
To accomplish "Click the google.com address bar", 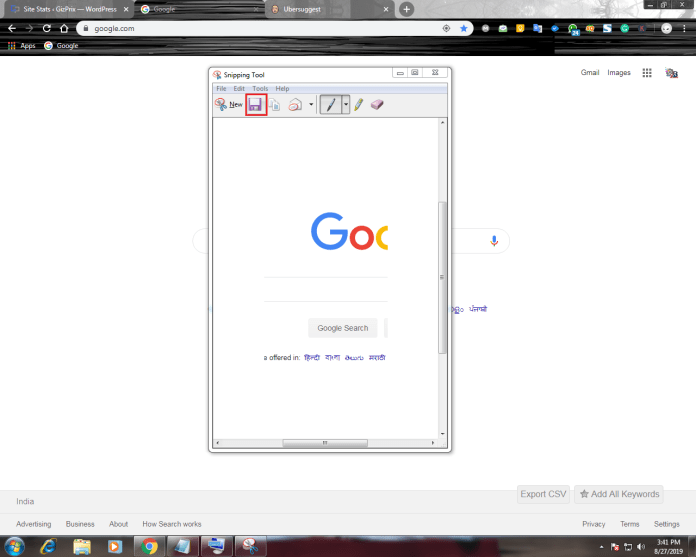I will click(274, 28).
